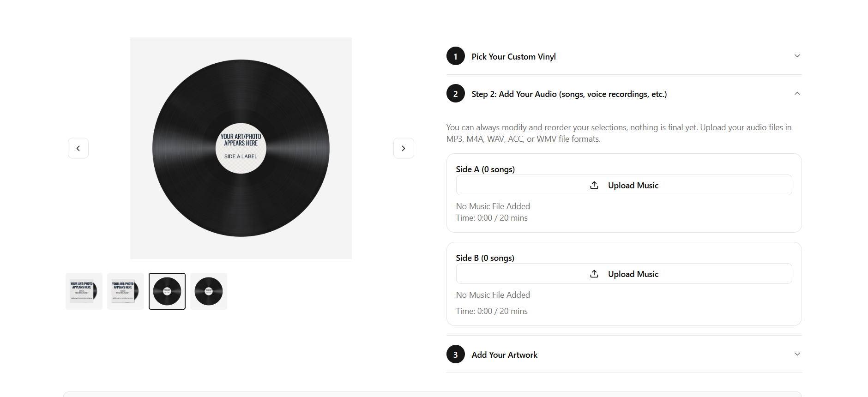Click the upload icon for Side A
The image size is (868, 397).
click(594, 185)
